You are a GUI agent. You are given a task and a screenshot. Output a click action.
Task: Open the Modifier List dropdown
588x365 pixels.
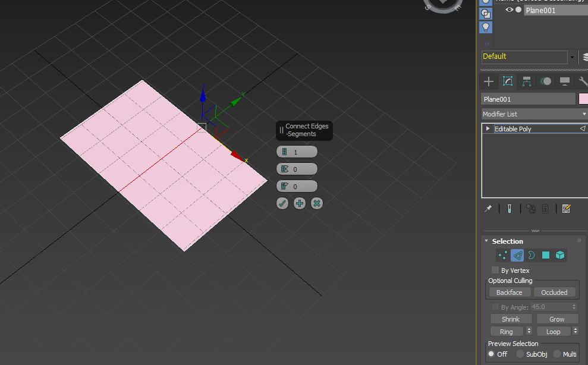534,114
